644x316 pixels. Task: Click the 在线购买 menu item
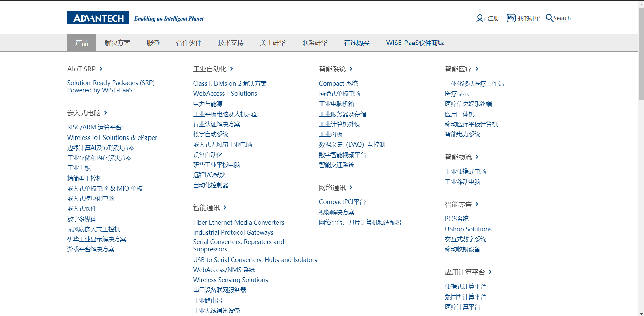click(356, 43)
